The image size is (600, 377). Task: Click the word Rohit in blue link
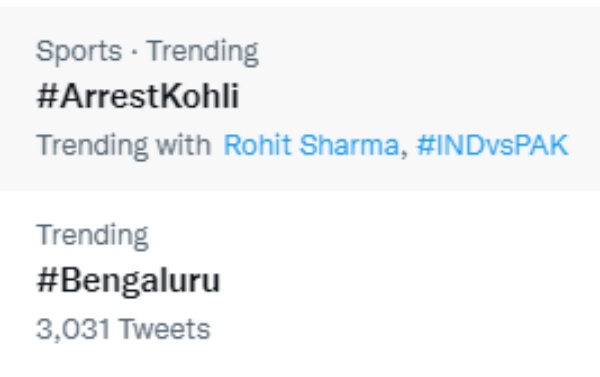[x=257, y=145]
